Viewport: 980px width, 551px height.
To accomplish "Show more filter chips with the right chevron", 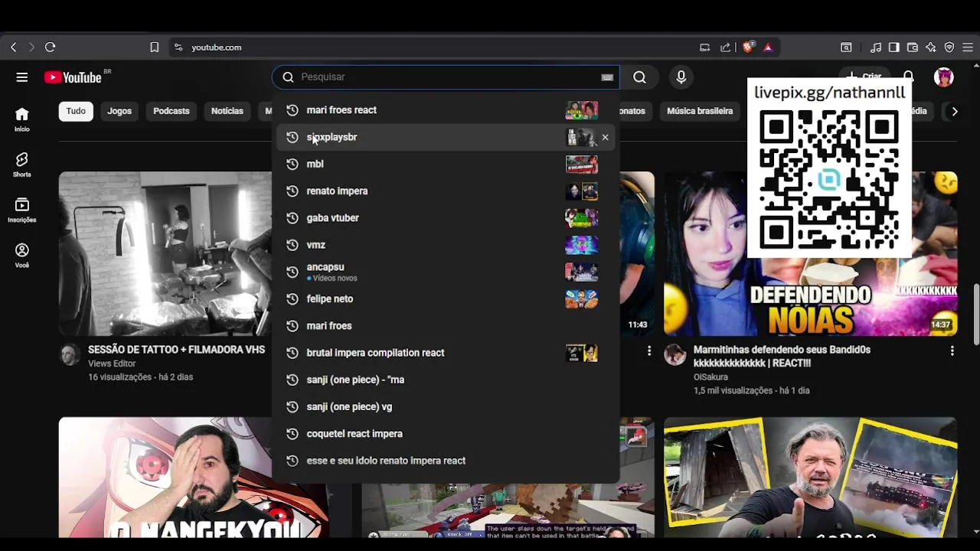I will (x=954, y=111).
